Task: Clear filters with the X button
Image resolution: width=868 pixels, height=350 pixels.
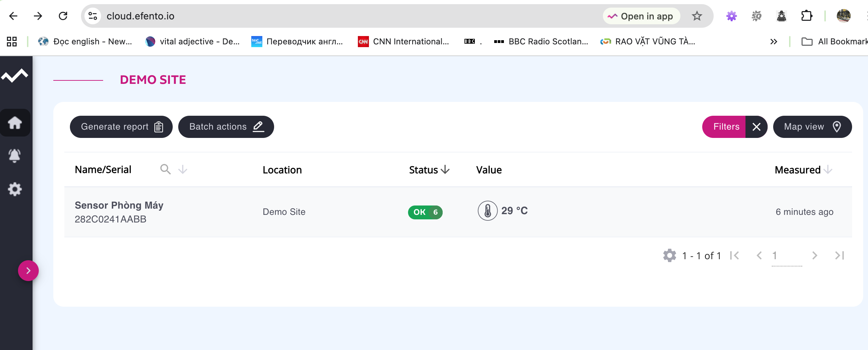Action: click(756, 127)
